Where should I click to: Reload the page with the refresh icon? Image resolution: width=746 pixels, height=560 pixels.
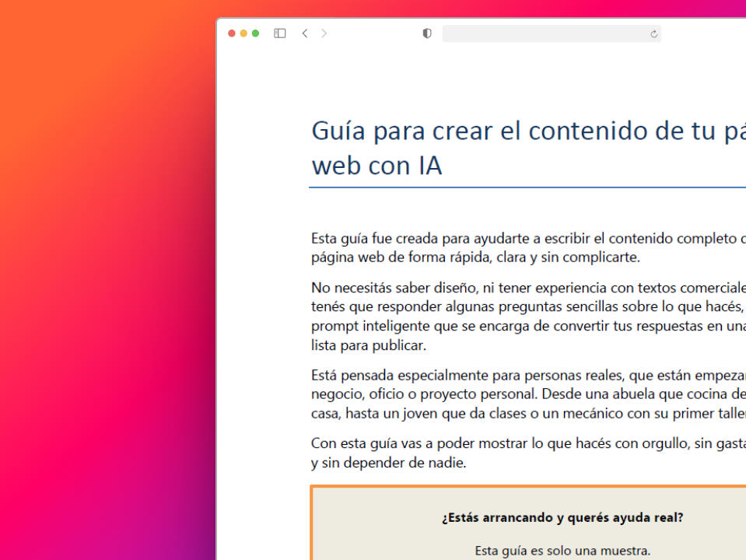(x=653, y=33)
